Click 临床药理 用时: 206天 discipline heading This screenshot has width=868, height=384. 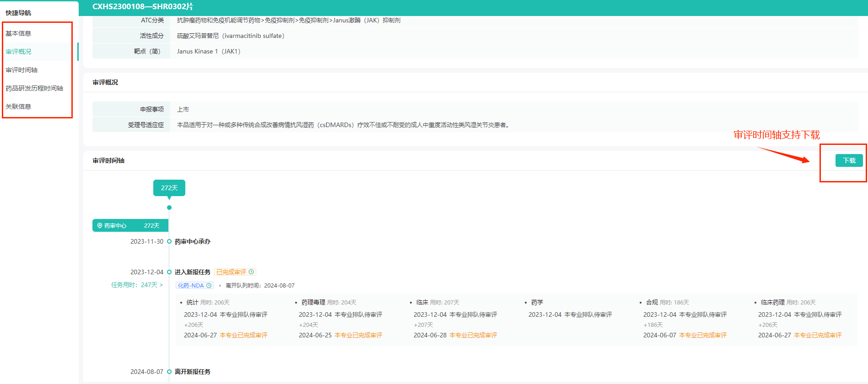(788, 303)
